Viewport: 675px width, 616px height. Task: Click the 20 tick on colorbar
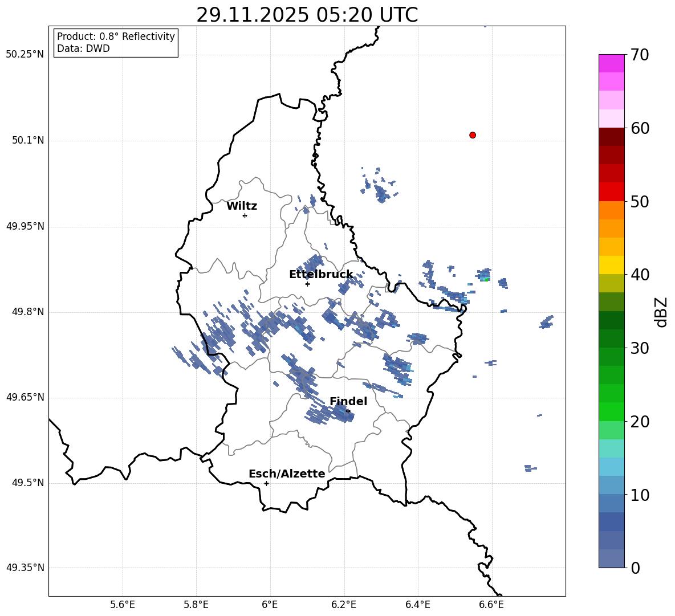pyautogui.click(x=640, y=422)
